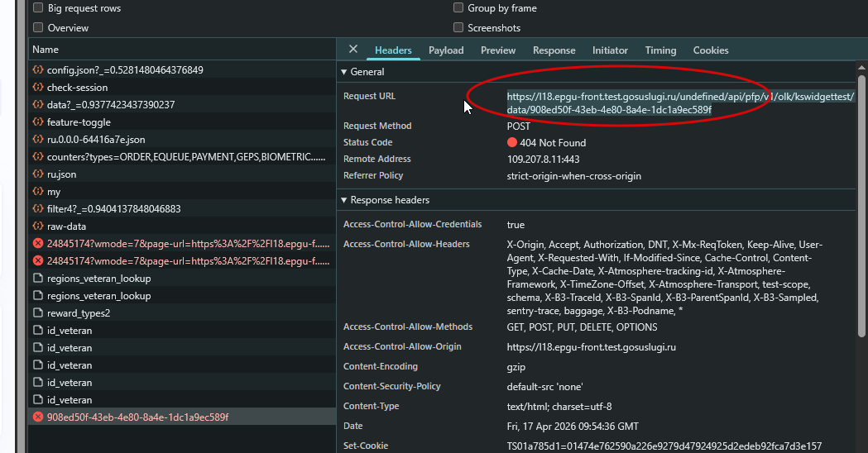Open the Headers tab
Image resolution: width=868 pixels, height=453 pixels.
click(x=393, y=50)
